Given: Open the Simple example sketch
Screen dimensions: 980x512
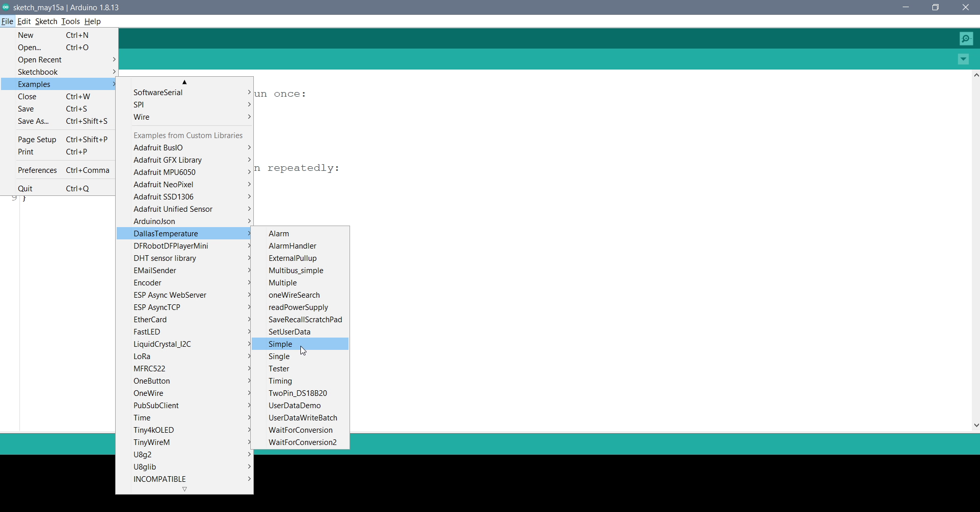Looking at the screenshot, I should point(300,344).
